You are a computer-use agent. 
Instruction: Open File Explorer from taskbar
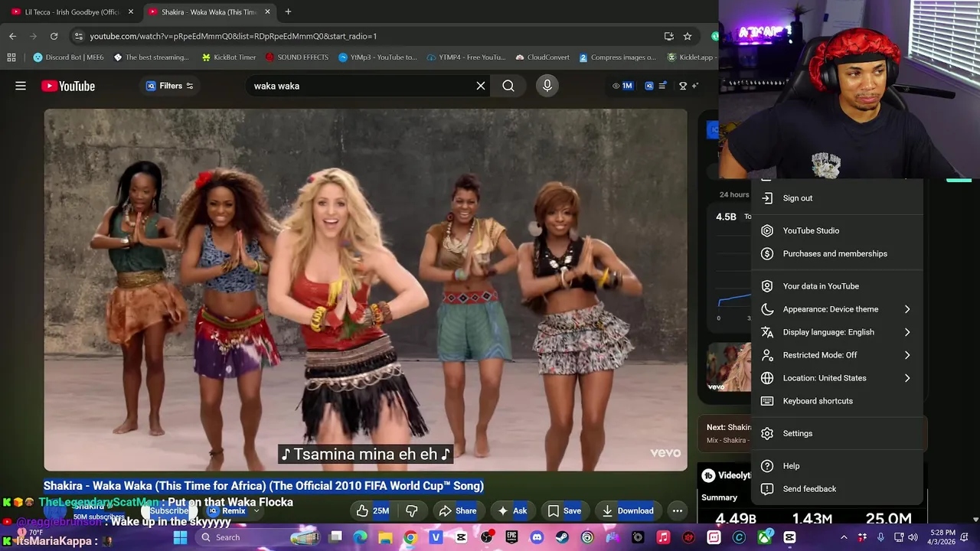[x=385, y=537]
